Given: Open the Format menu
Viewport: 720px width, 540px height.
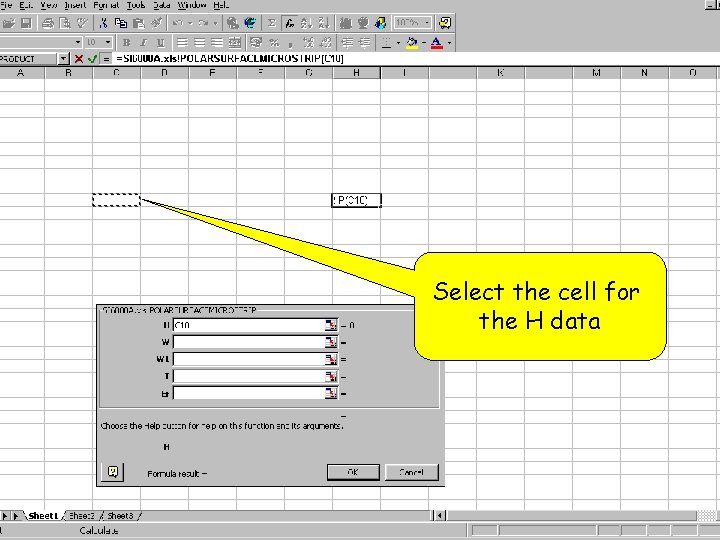Looking at the screenshot, I should pyautogui.click(x=106, y=5).
